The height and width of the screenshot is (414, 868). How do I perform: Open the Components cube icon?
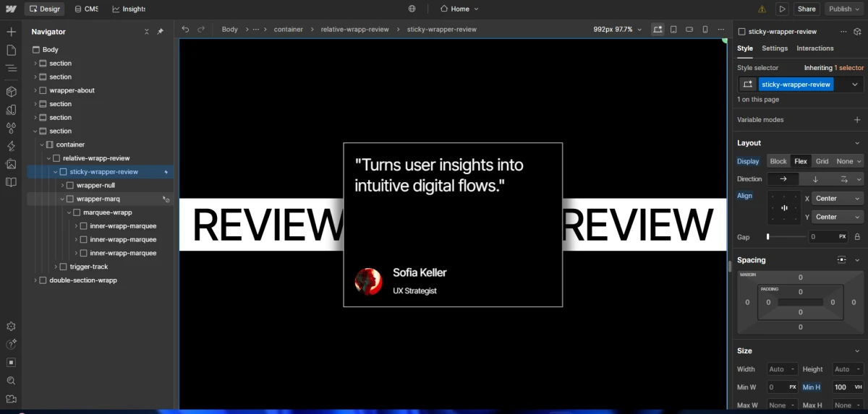tap(11, 92)
